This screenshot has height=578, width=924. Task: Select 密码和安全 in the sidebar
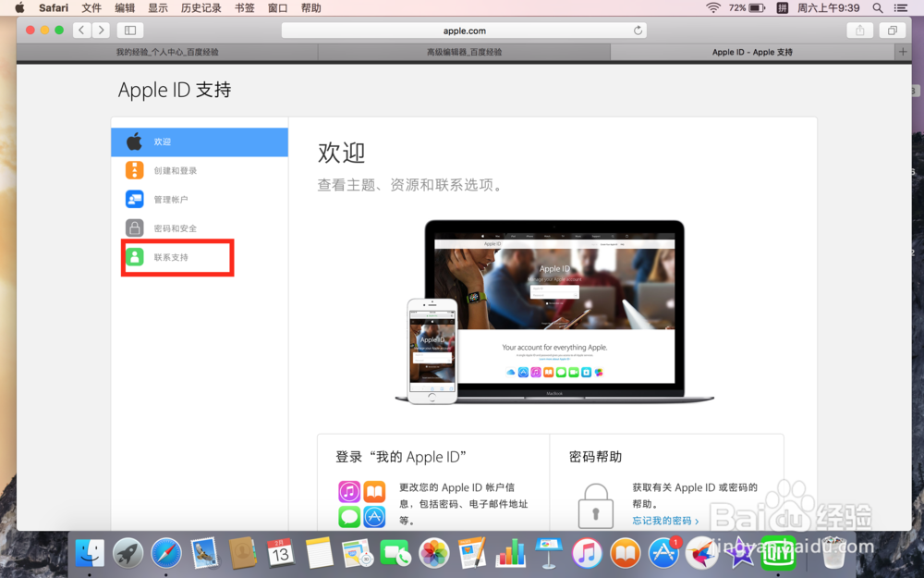(x=200, y=228)
